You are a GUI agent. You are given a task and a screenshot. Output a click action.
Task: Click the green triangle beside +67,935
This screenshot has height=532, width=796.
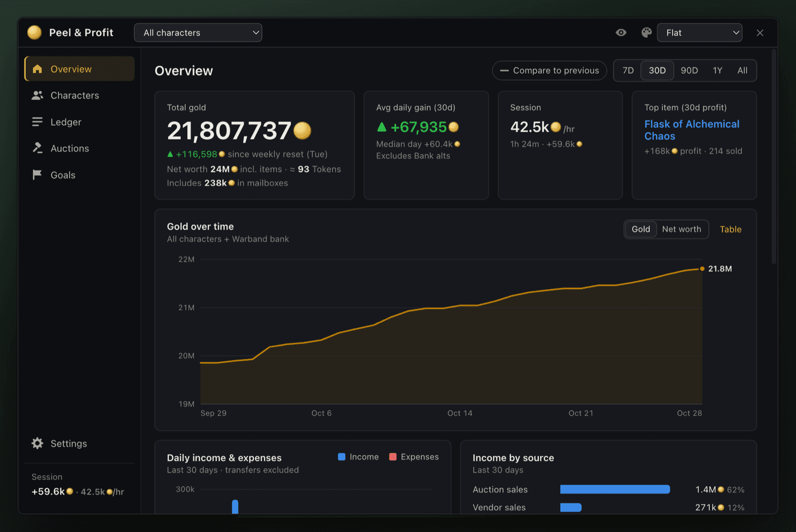pyautogui.click(x=382, y=127)
